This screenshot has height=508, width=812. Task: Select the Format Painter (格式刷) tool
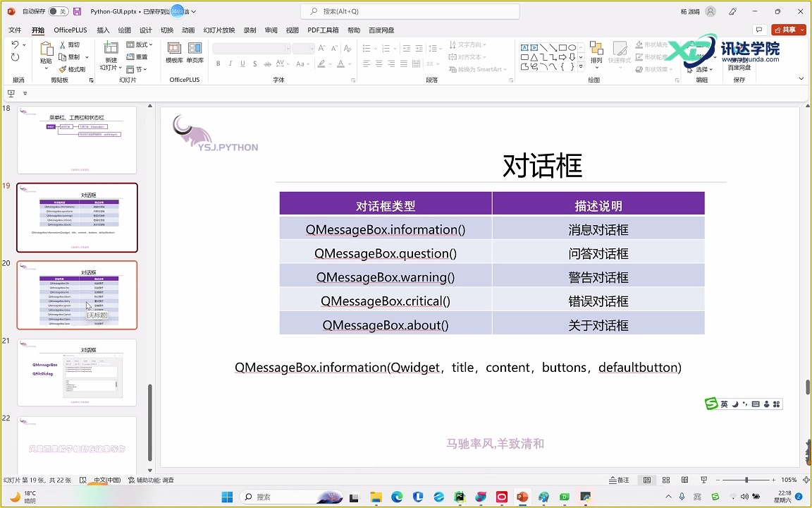pos(72,69)
